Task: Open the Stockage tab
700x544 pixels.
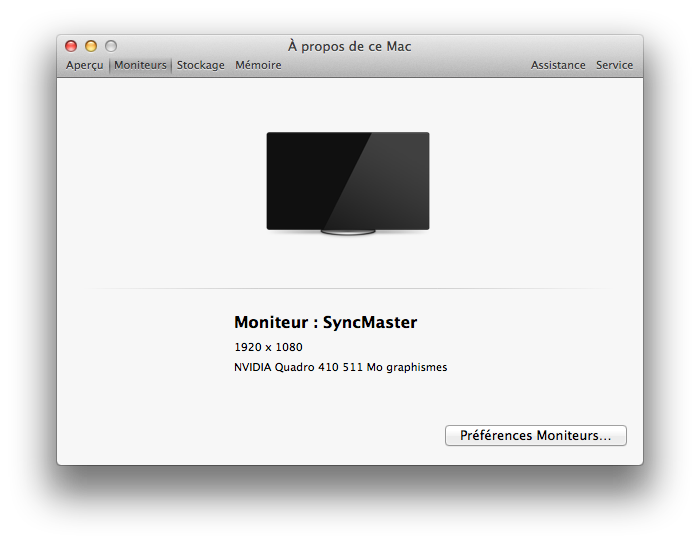Action: tap(200, 65)
